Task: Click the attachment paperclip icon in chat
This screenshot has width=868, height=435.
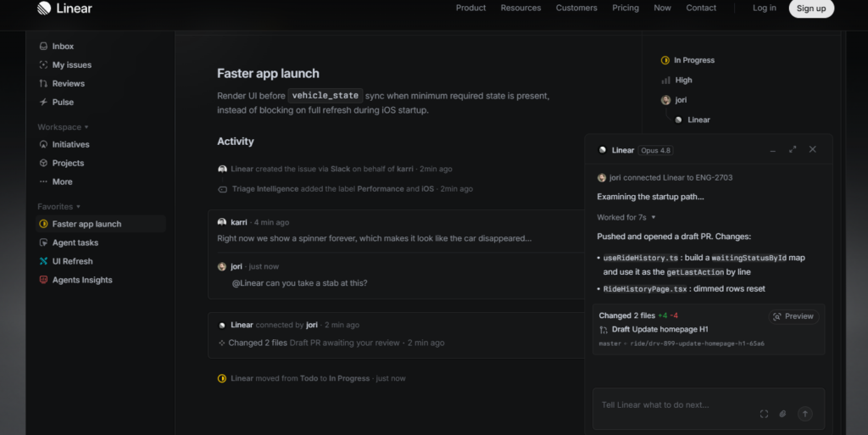Action: (782, 414)
